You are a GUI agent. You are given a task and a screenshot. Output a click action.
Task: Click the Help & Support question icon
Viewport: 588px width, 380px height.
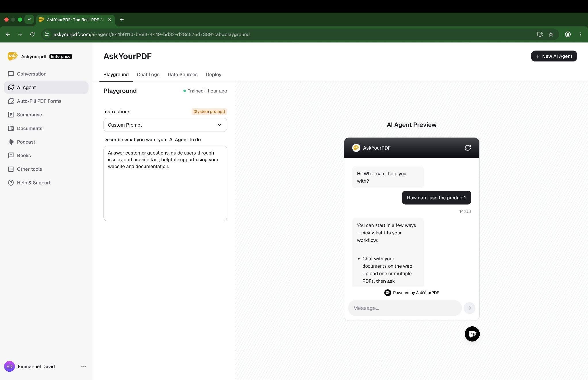tap(11, 183)
